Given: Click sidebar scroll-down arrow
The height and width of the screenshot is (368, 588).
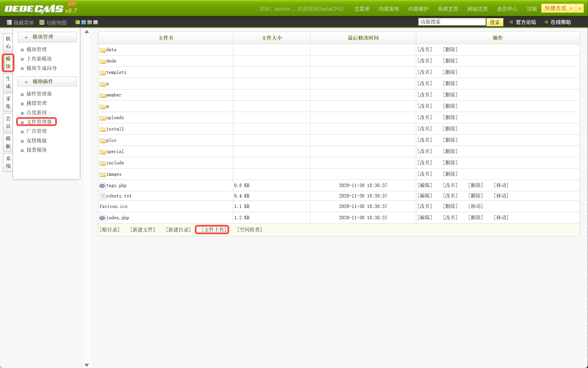Looking at the screenshot, I should coord(87,365).
